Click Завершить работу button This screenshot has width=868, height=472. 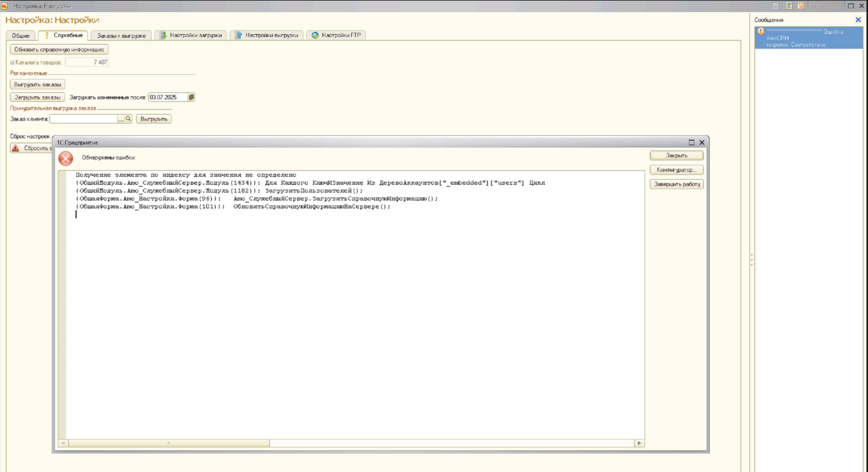point(676,184)
